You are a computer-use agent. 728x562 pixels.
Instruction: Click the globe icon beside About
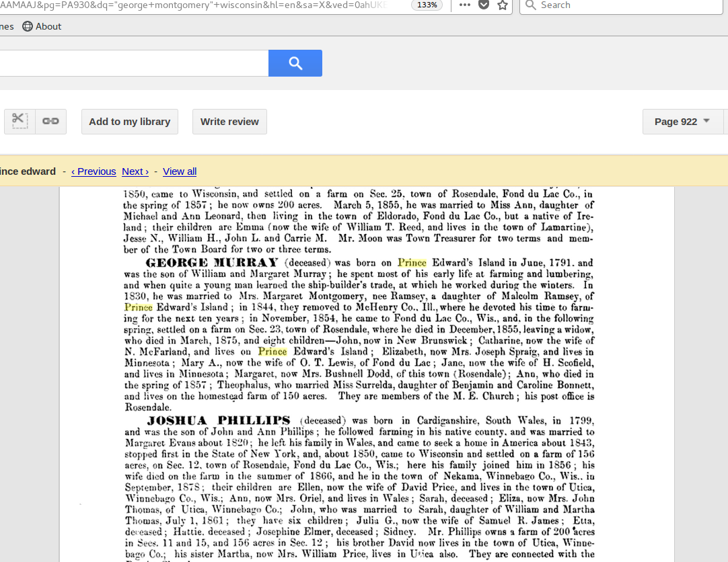tap(28, 26)
